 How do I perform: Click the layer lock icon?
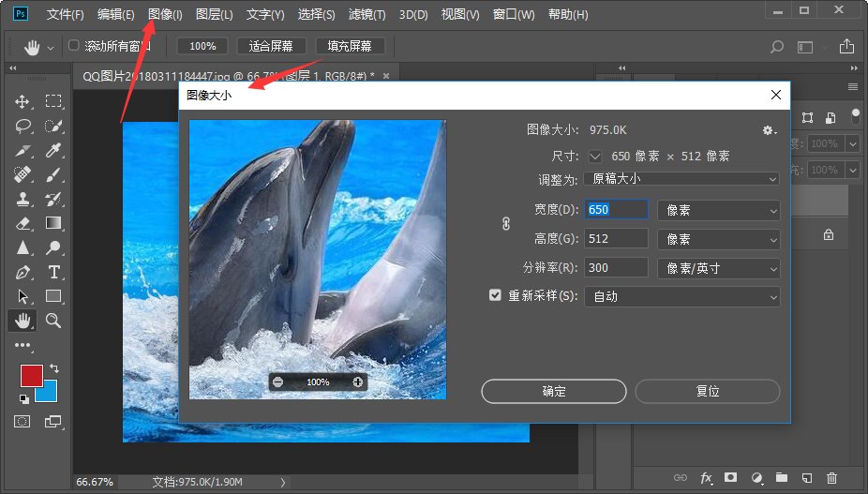(x=828, y=235)
